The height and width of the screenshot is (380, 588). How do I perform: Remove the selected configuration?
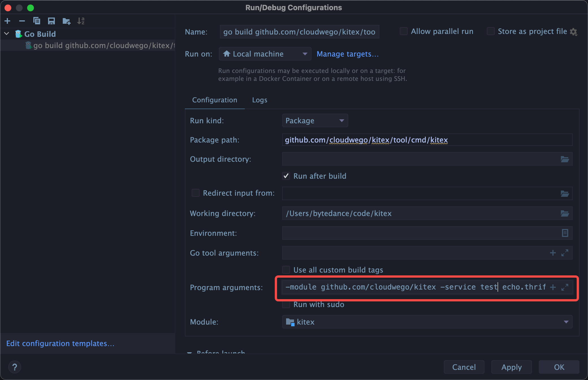tap(22, 21)
